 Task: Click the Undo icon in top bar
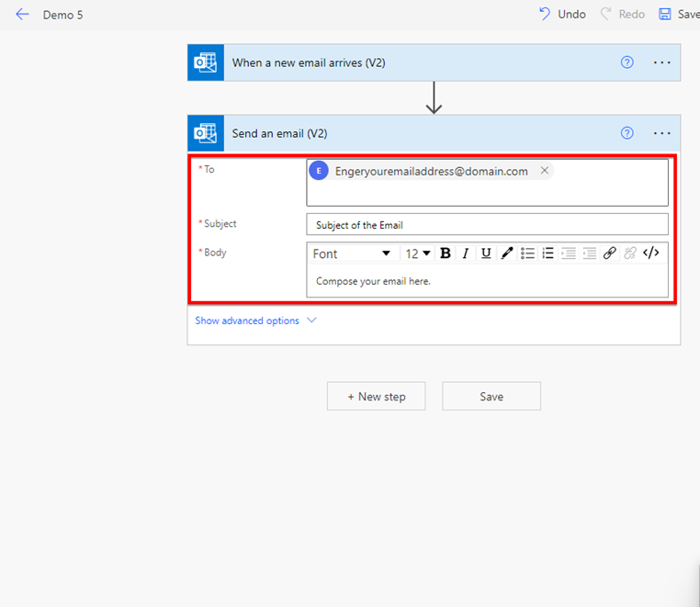click(545, 15)
